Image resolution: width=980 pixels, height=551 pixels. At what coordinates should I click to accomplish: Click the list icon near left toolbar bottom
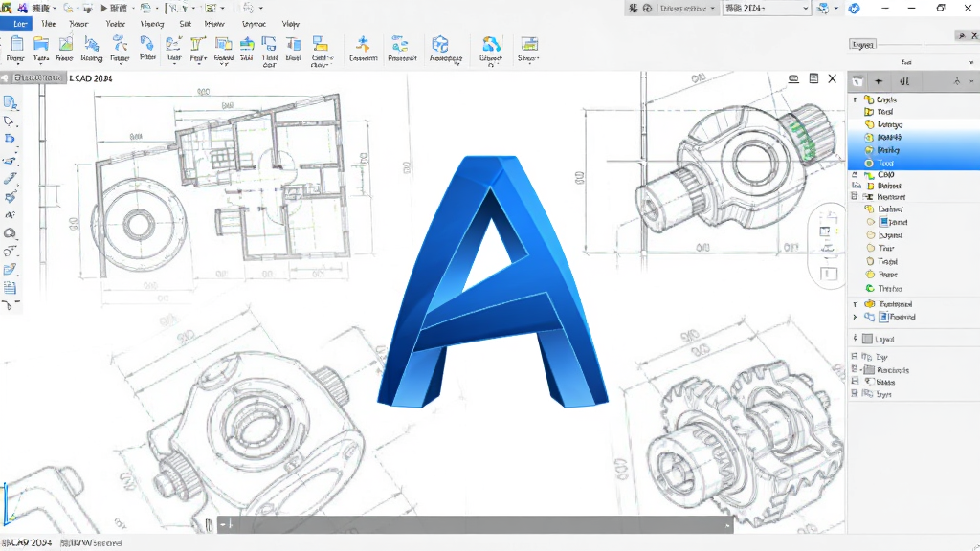[10, 288]
